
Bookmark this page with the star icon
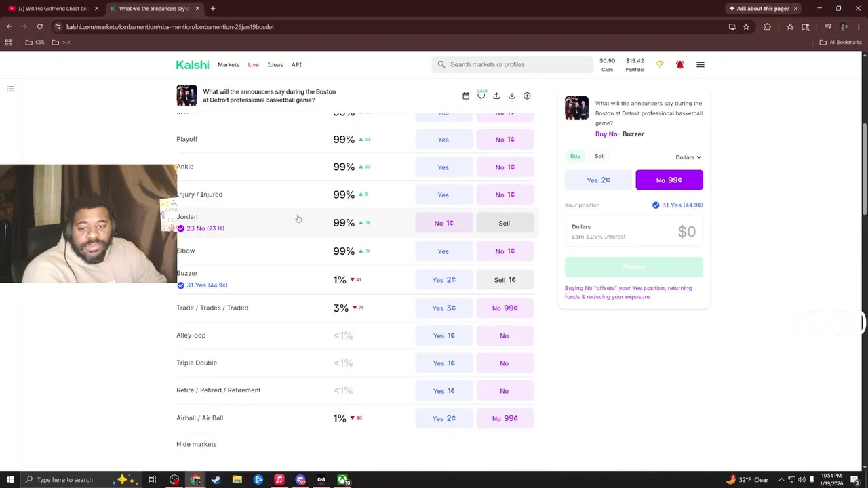[746, 27]
